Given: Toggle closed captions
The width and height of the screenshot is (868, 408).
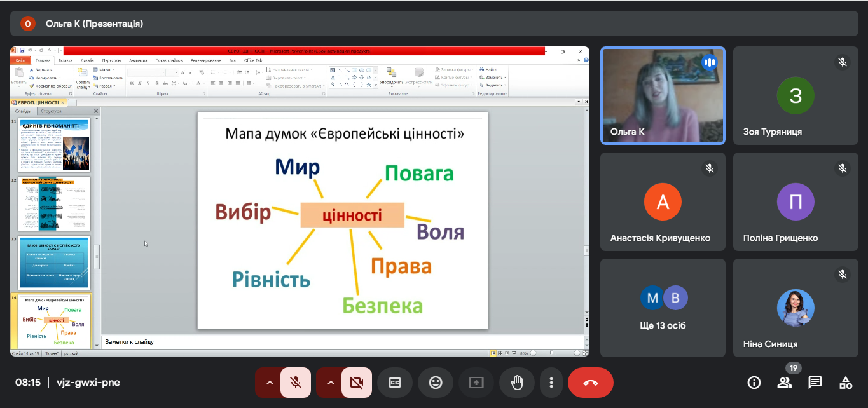Looking at the screenshot, I should pos(395,383).
